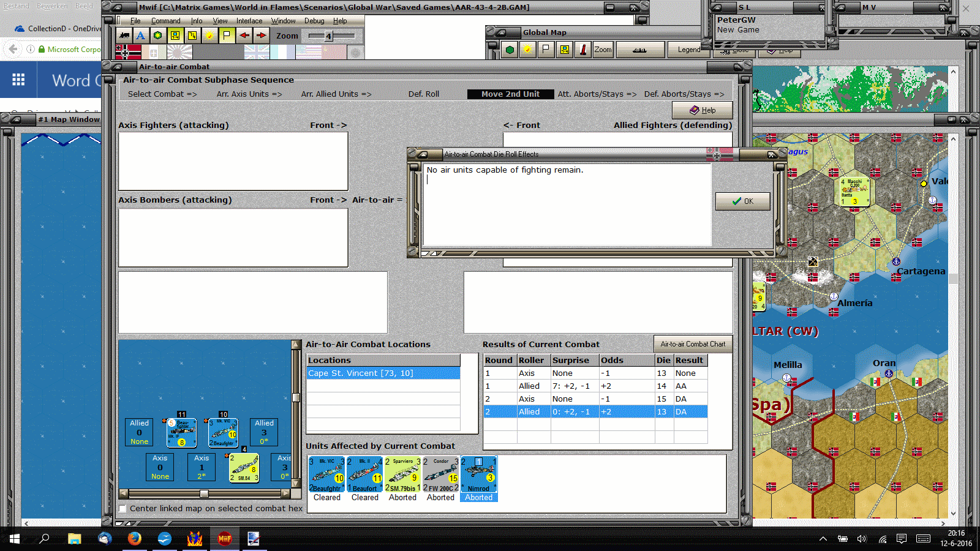980x551 pixels.
Task: Adjust the Zoom slider in main toolbar
Action: [x=328, y=36]
